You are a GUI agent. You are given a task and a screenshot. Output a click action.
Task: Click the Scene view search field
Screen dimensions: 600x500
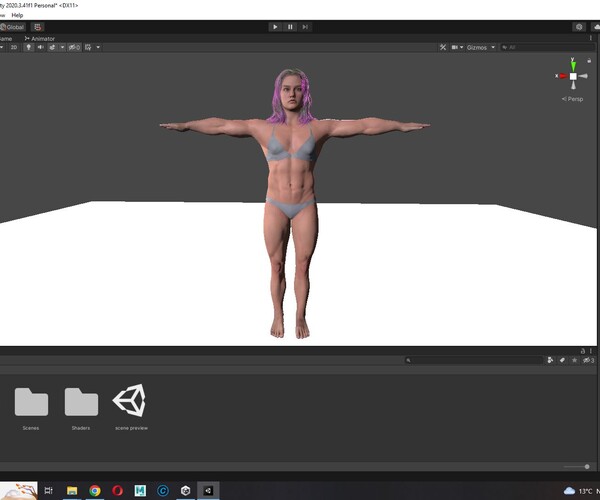pos(548,47)
